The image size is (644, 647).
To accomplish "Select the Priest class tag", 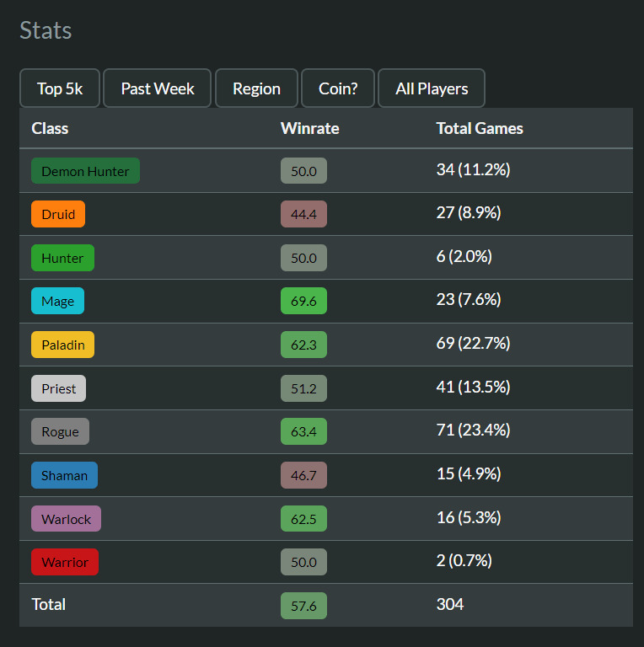I will pos(58,388).
